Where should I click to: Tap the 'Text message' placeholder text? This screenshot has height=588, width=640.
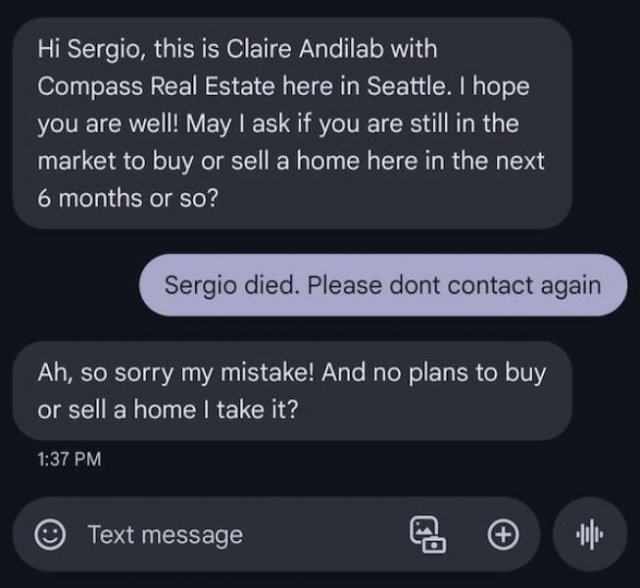coord(165,534)
